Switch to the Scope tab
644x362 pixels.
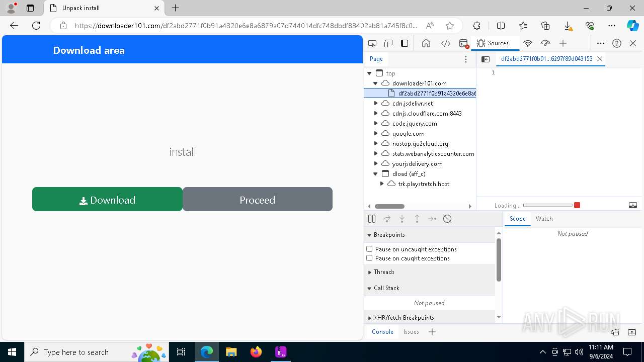[x=517, y=219]
